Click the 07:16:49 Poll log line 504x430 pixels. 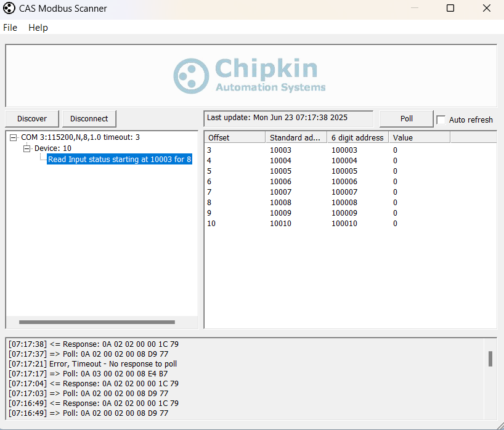pyautogui.click(x=88, y=413)
